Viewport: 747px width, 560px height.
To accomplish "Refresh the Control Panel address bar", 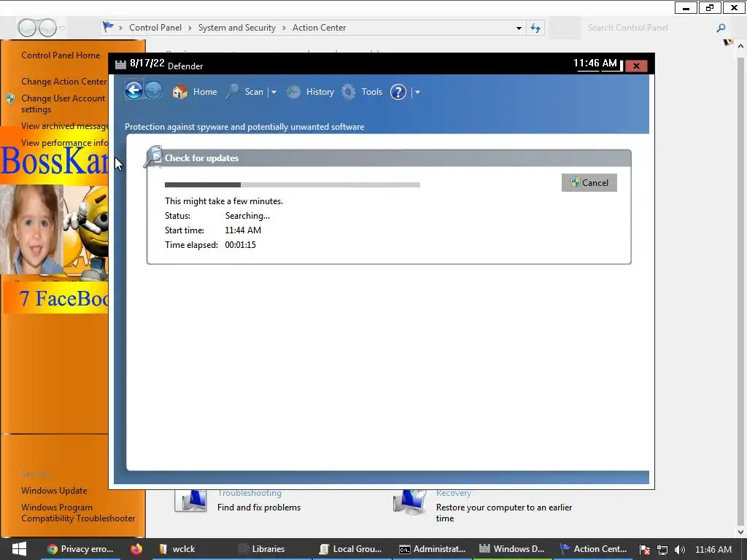I will coord(535,28).
